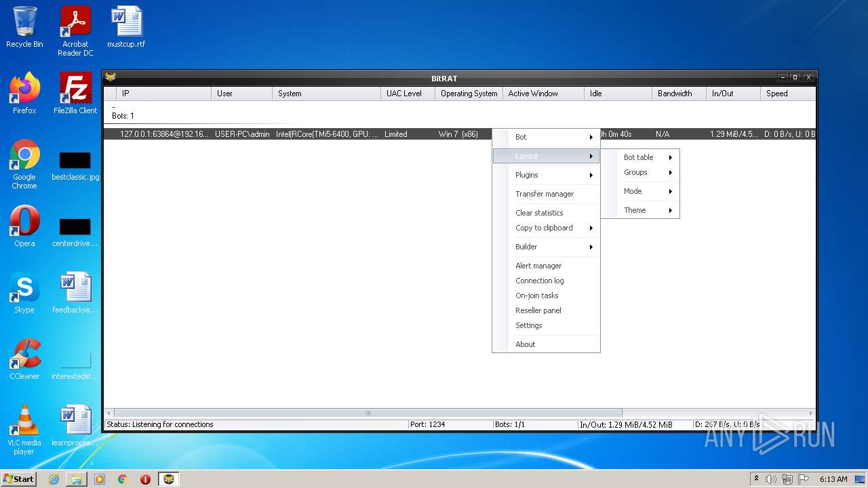Click the network tray icon
Screen dimensions: 868x488
tap(787, 479)
